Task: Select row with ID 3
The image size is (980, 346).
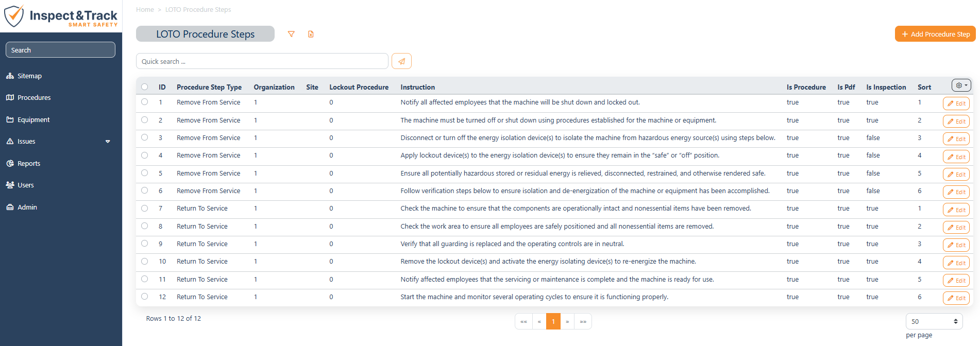Action: click(144, 137)
